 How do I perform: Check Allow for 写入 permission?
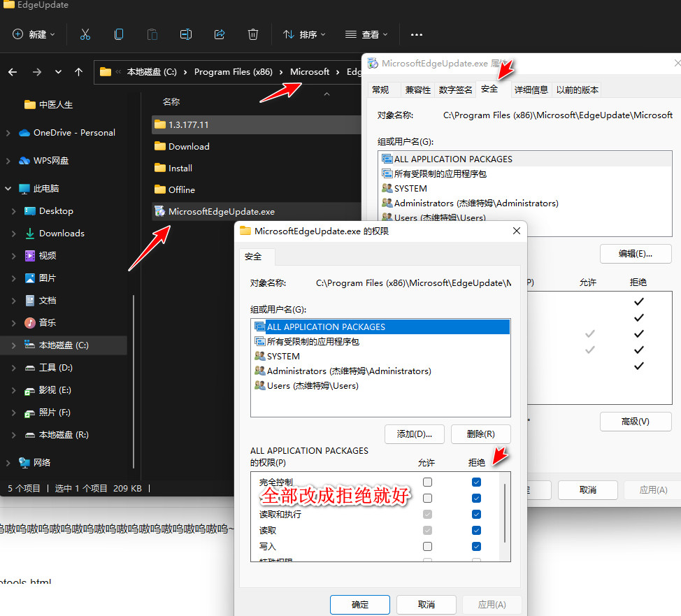pyautogui.click(x=427, y=547)
